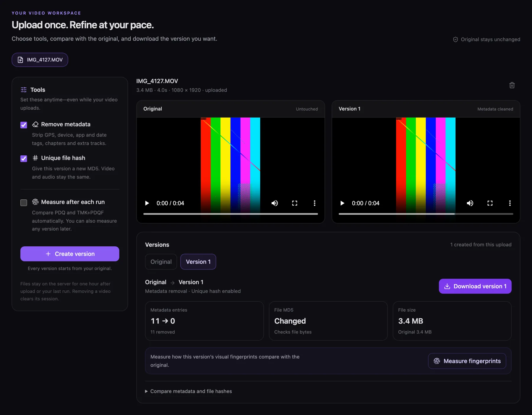Enter fullscreen on the Version 1 video
Viewport: 532px width, 415px height.
click(x=490, y=203)
